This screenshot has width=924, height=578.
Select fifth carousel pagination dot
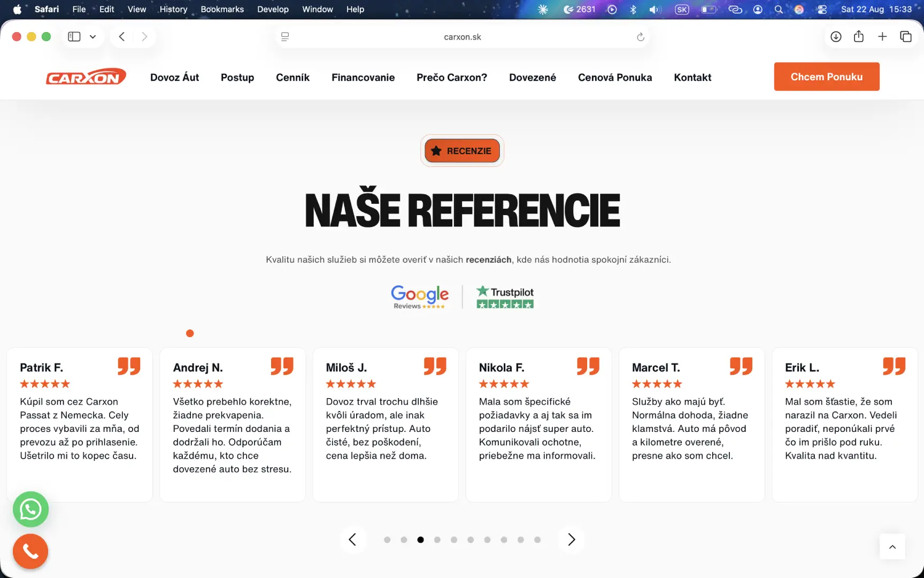pos(454,540)
